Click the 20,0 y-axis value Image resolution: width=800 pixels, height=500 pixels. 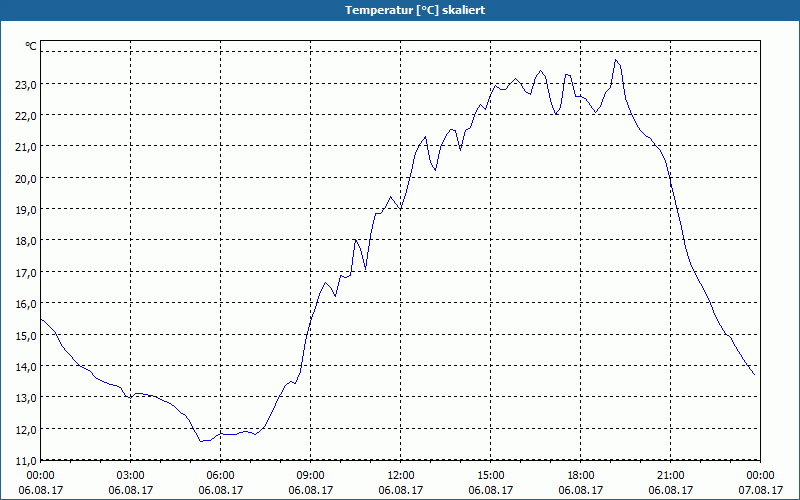coord(26,179)
